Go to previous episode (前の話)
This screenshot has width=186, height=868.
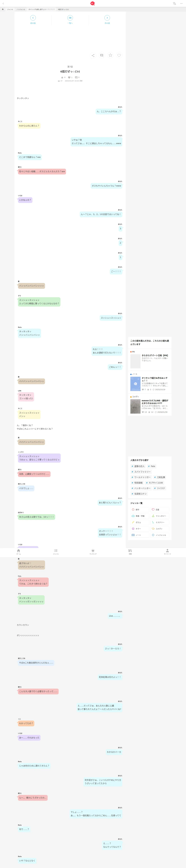coord(33,20)
